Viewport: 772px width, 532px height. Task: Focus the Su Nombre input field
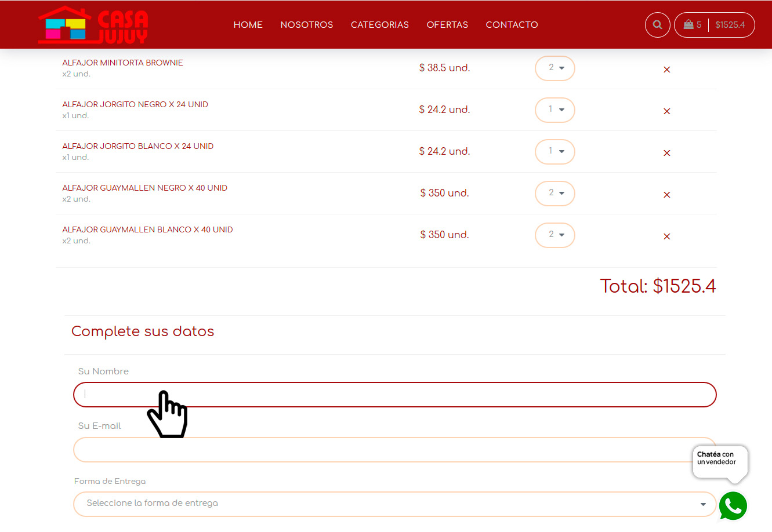click(395, 395)
